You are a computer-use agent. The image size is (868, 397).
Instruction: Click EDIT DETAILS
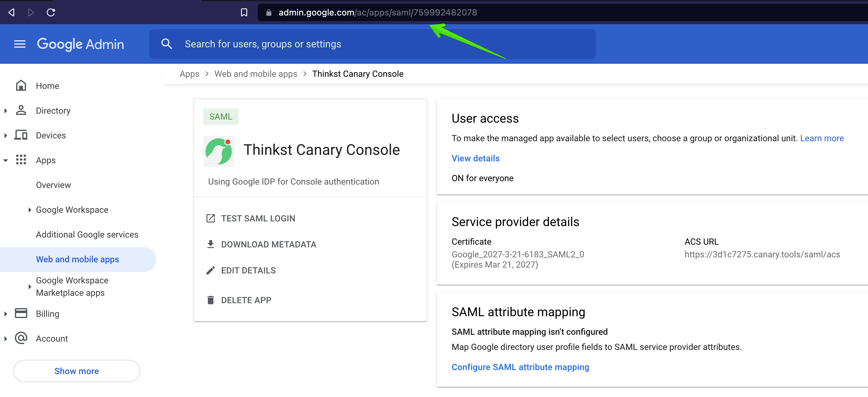(248, 270)
